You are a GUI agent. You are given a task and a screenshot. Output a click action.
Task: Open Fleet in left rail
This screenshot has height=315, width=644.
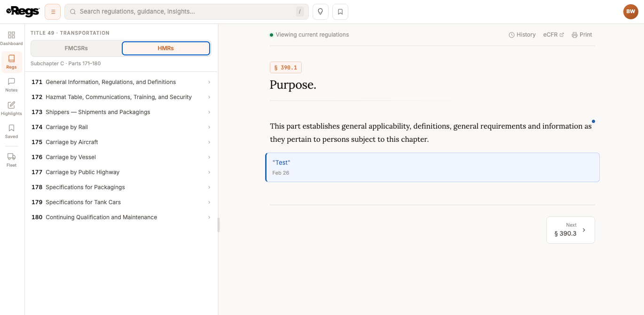coord(11,160)
